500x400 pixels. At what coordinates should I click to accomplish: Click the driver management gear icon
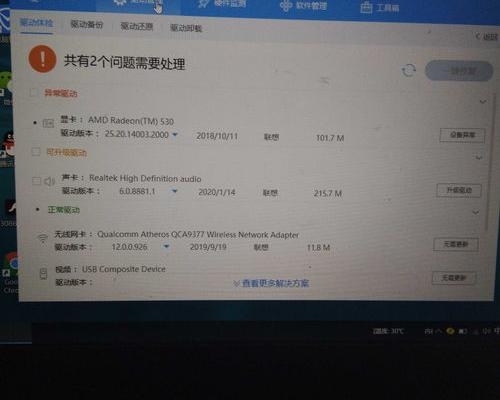point(119,3)
